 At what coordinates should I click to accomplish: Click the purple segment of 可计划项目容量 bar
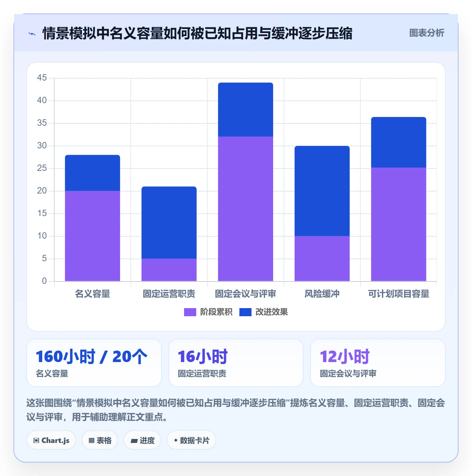tap(399, 225)
